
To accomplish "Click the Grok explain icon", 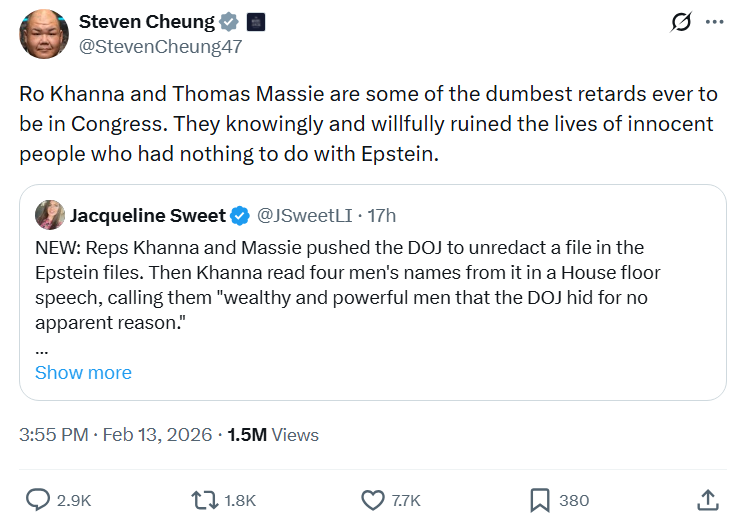I will (681, 22).
